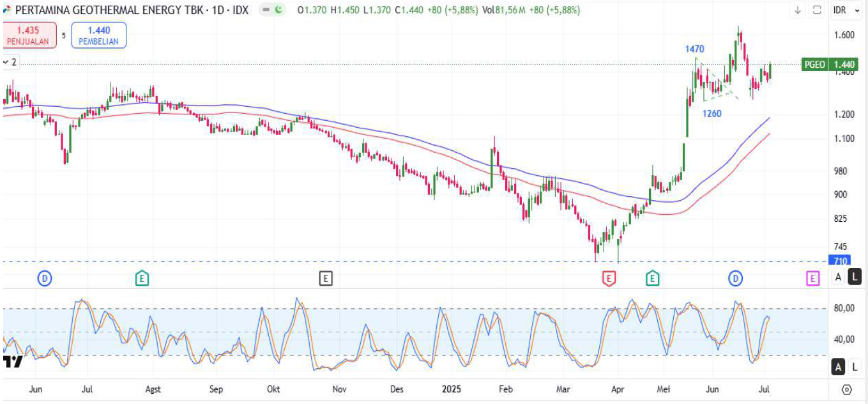Click the 80,00 stochastic axis label
Screen dimensions: 868x404
(844, 309)
